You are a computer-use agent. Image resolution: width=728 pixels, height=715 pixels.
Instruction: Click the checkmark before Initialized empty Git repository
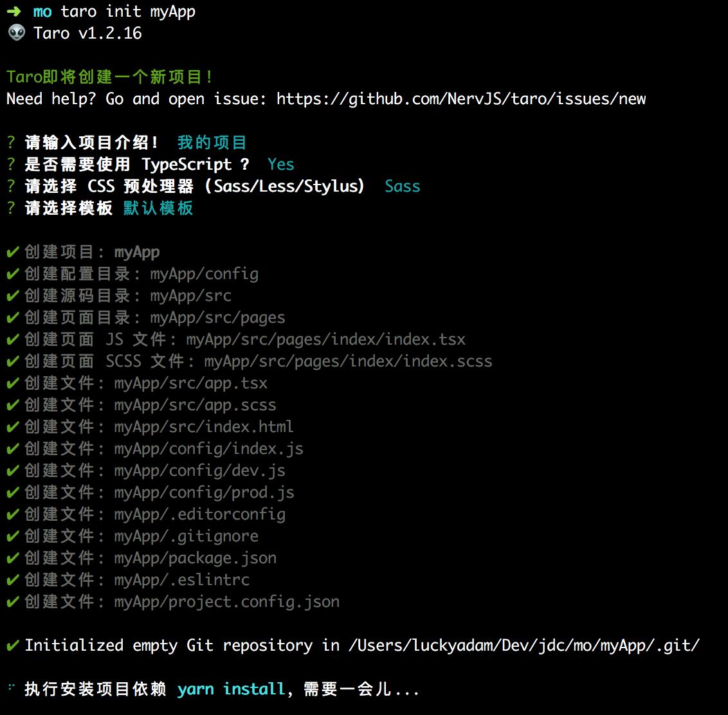tap(12, 645)
